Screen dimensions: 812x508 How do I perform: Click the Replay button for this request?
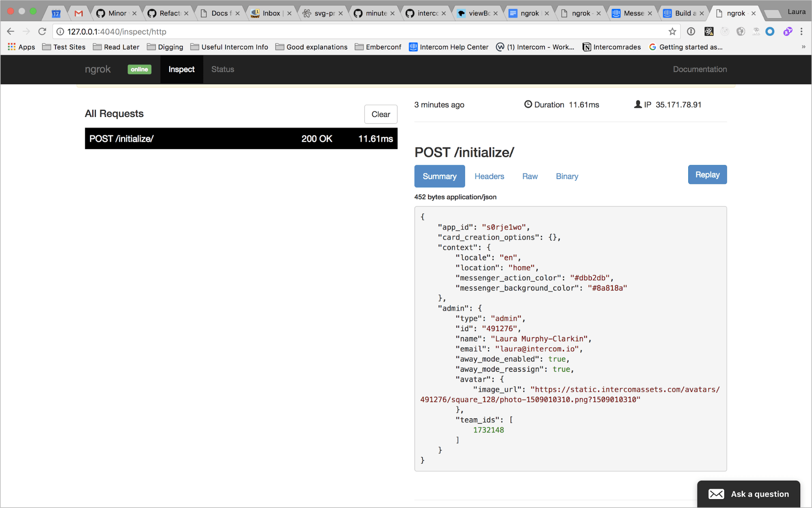[x=707, y=174]
